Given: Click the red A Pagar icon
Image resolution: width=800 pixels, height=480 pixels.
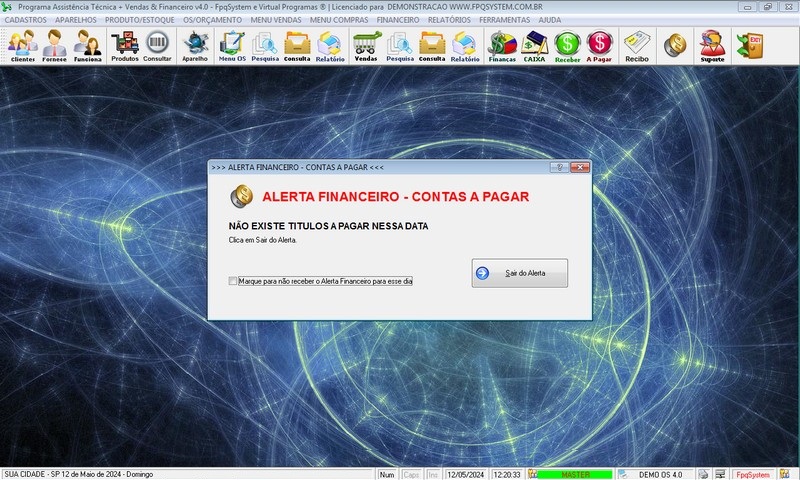Looking at the screenshot, I should click(599, 45).
